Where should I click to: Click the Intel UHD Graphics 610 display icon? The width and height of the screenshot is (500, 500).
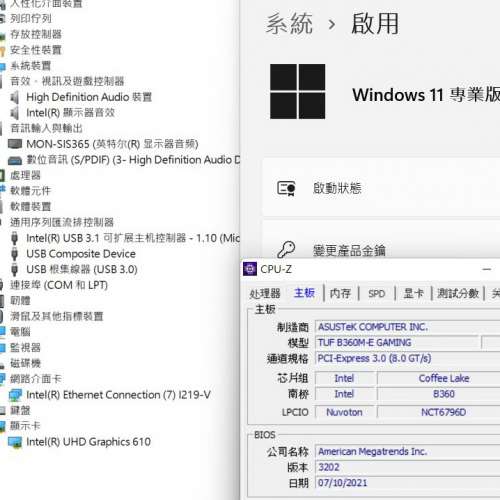[15, 442]
